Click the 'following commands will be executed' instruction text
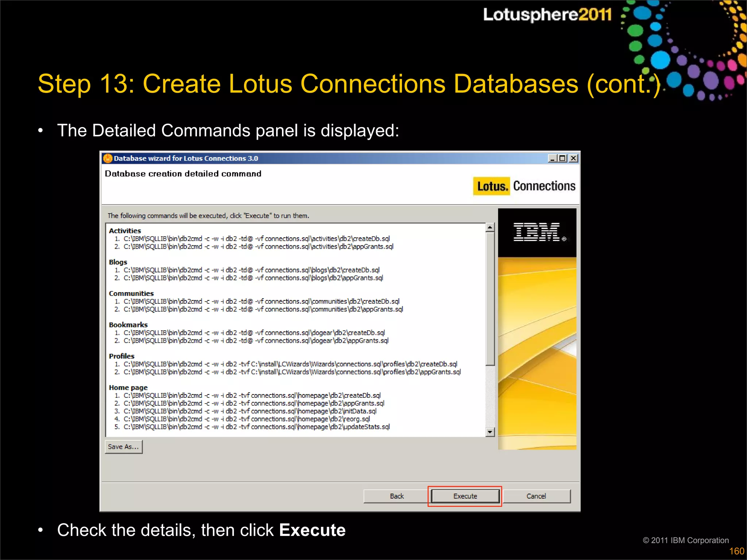The height and width of the screenshot is (560, 747). pyautogui.click(x=208, y=216)
